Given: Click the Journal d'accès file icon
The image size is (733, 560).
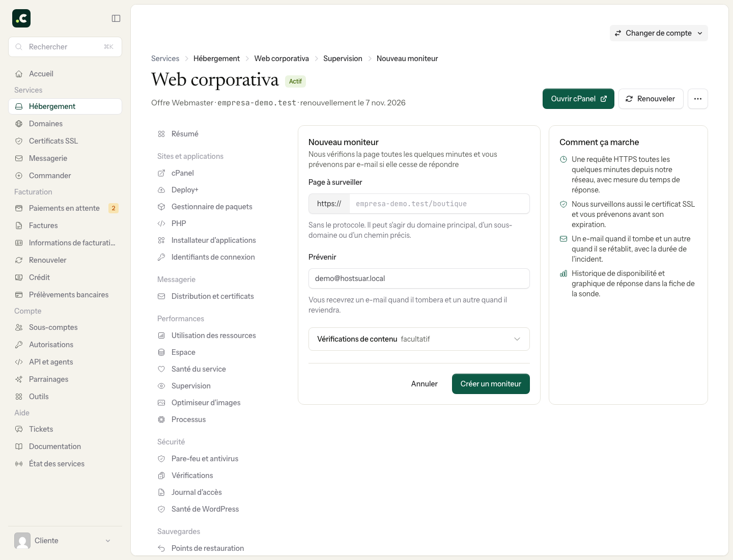Looking at the screenshot, I should pos(161,492).
